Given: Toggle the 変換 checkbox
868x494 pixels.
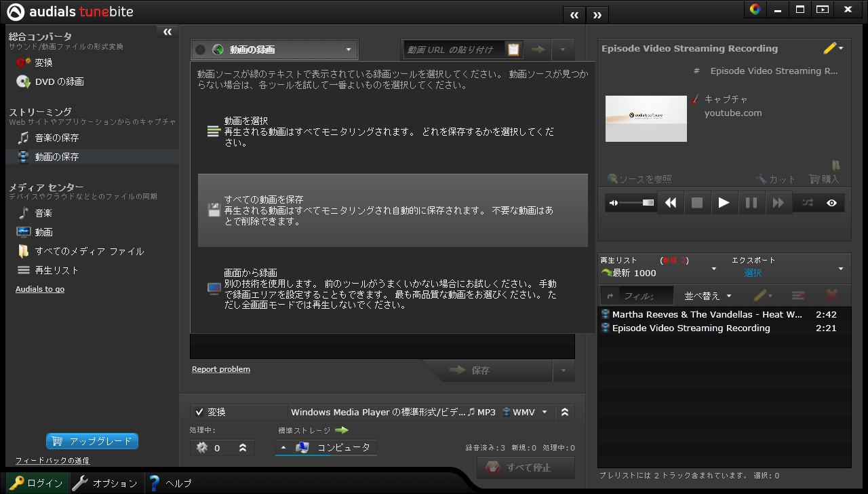Looking at the screenshot, I should [199, 412].
